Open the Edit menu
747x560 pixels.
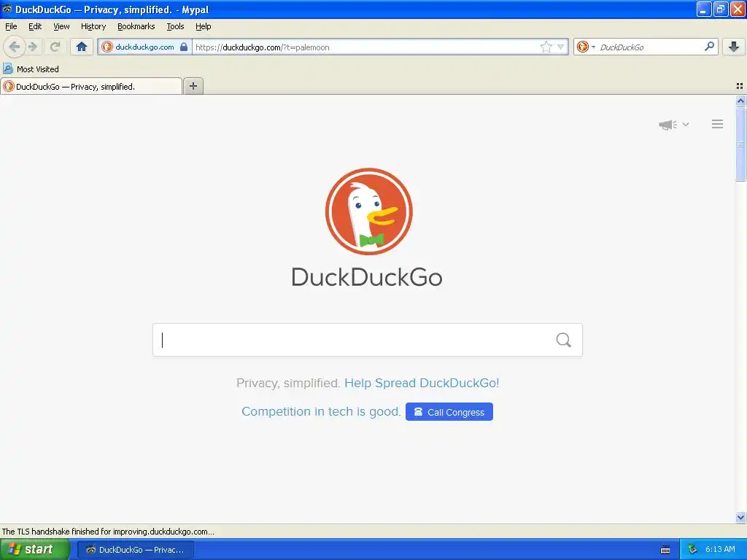35,26
